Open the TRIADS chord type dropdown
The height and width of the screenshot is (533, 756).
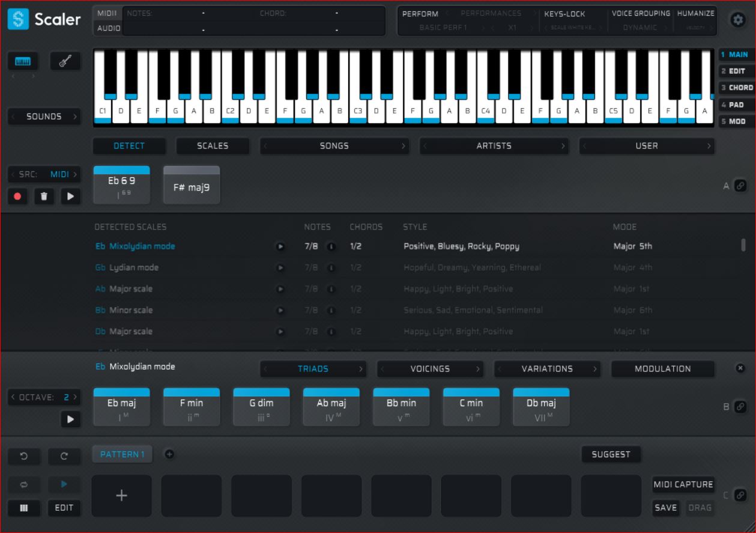tap(313, 369)
